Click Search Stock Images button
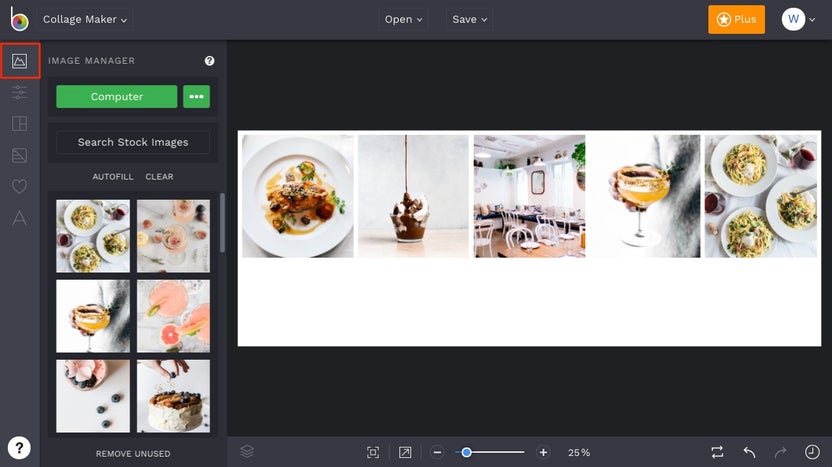 coord(133,142)
